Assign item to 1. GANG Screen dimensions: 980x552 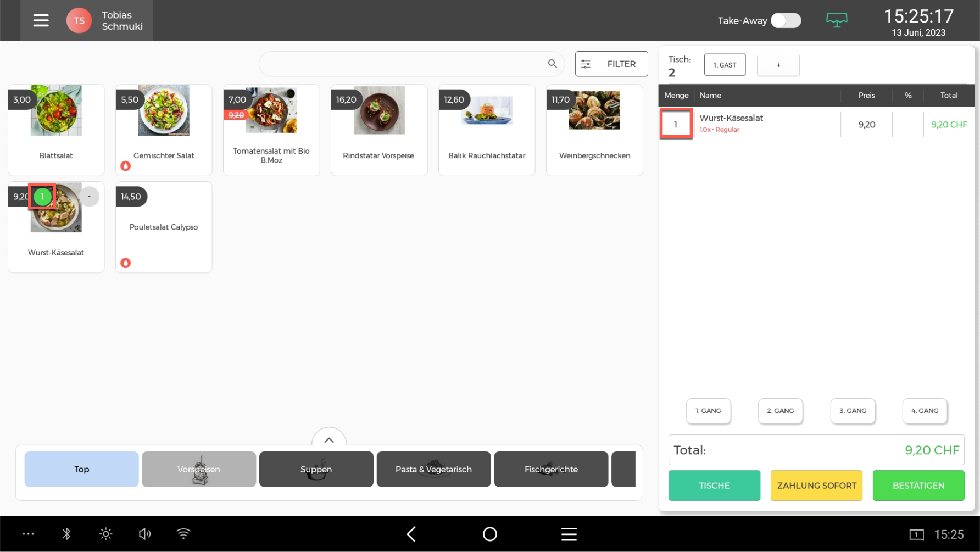(708, 411)
